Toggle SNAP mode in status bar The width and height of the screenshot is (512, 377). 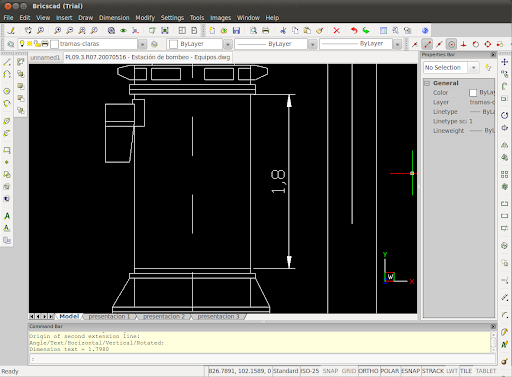(x=330, y=371)
